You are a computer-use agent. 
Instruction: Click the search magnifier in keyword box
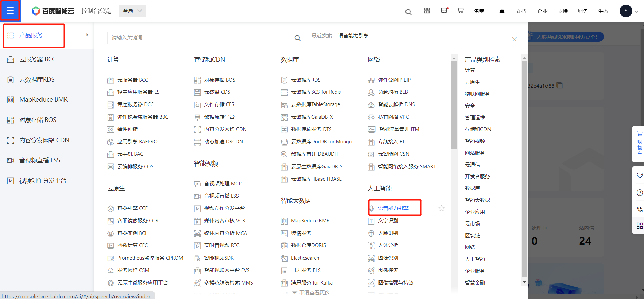pos(297,38)
